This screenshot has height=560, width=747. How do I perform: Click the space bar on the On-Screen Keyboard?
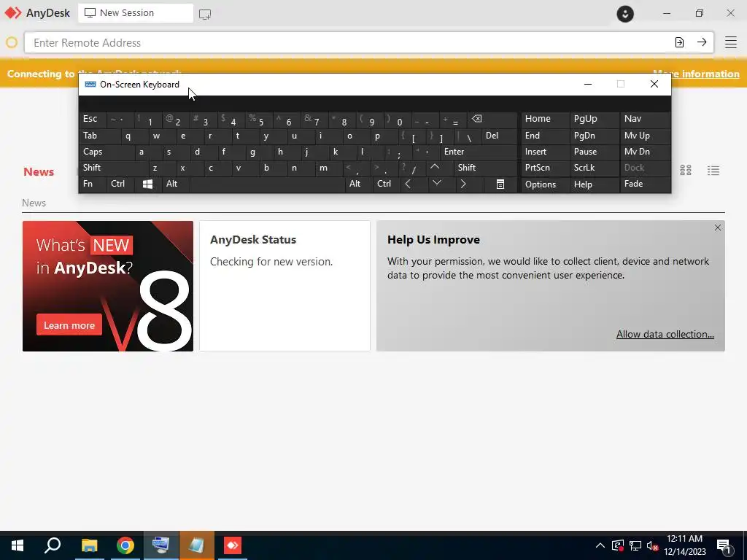pos(267,184)
